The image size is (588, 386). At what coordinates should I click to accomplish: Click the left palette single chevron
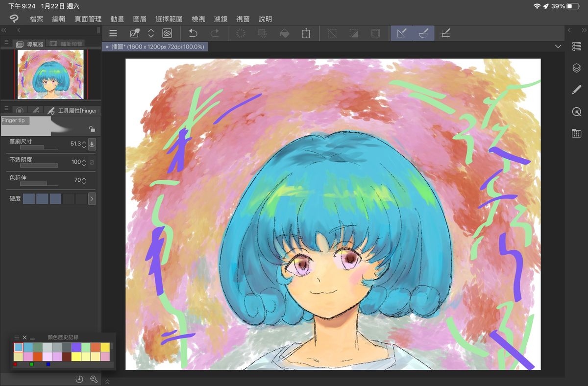pyautogui.click(x=19, y=30)
